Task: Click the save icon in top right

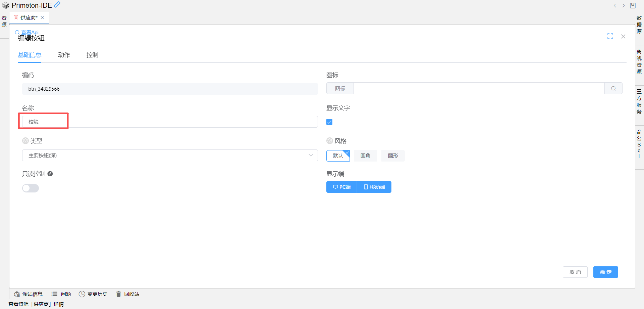Action: pyautogui.click(x=633, y=5)
